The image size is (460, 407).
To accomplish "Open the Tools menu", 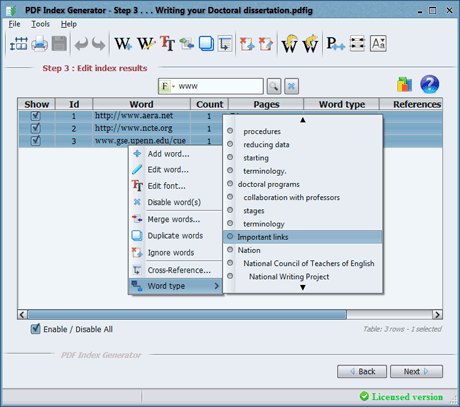I will (x=40, y=24).
